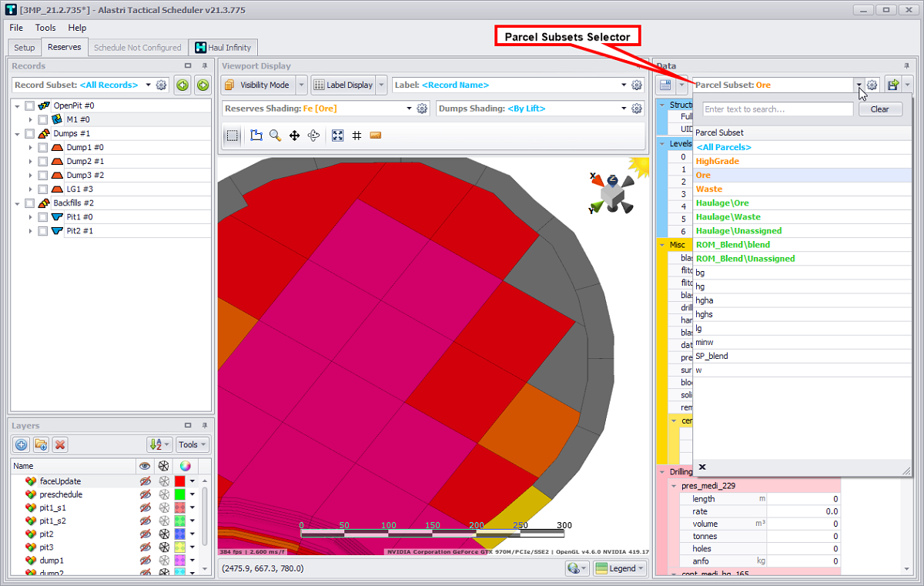Check the OpenPit #0 checkbox
The width and height of the screenshot is (924, 586).
click(x=30, y=105)
